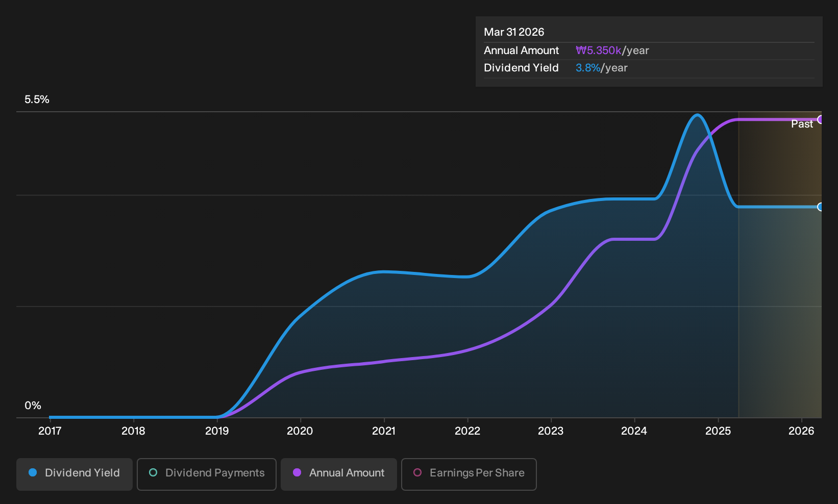Toggle the Dividend Yield series
Image resolution: width=838 pixels, height=504 pixels.
[75, 474]
